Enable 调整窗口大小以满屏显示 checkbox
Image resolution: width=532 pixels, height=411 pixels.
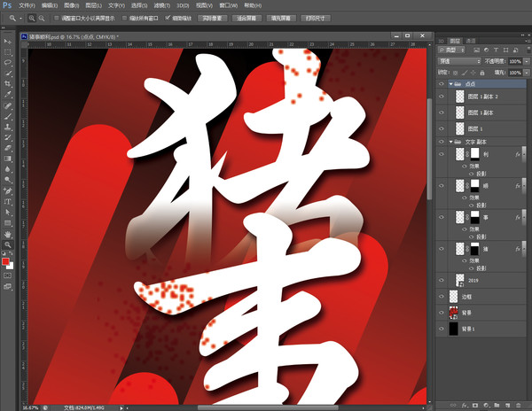coord(57,19)
